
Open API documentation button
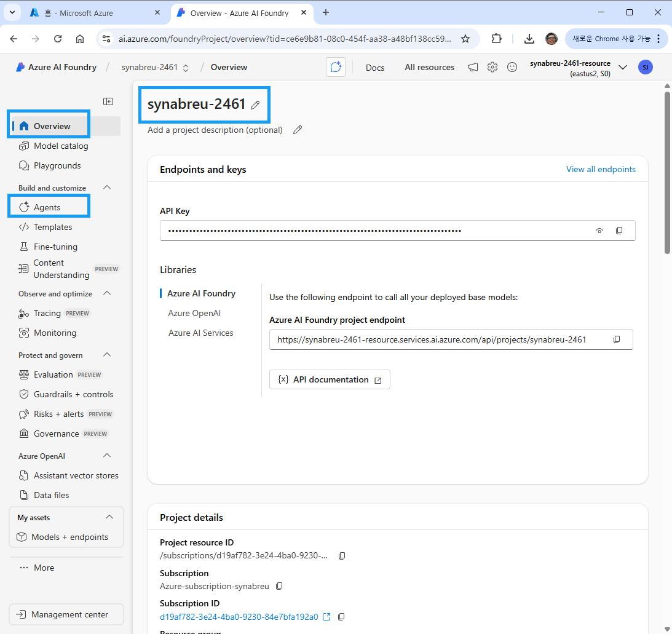click(x=330, y=379)
